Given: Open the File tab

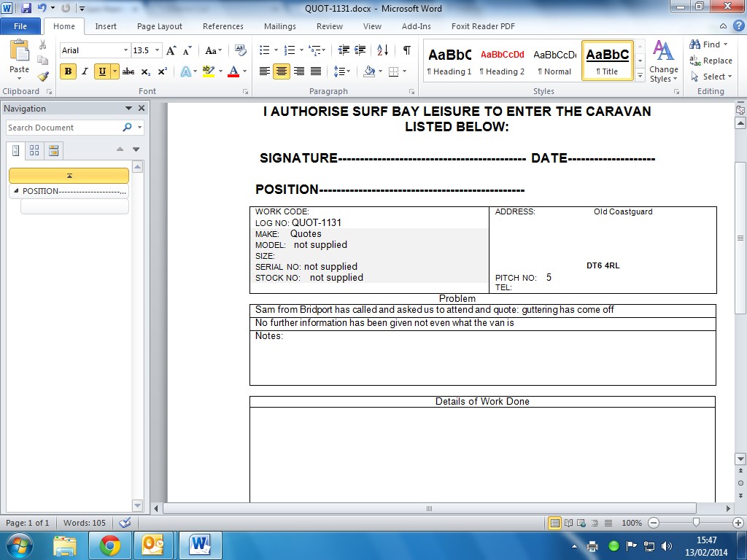Looking at the screenshot, I should [20, 26].
